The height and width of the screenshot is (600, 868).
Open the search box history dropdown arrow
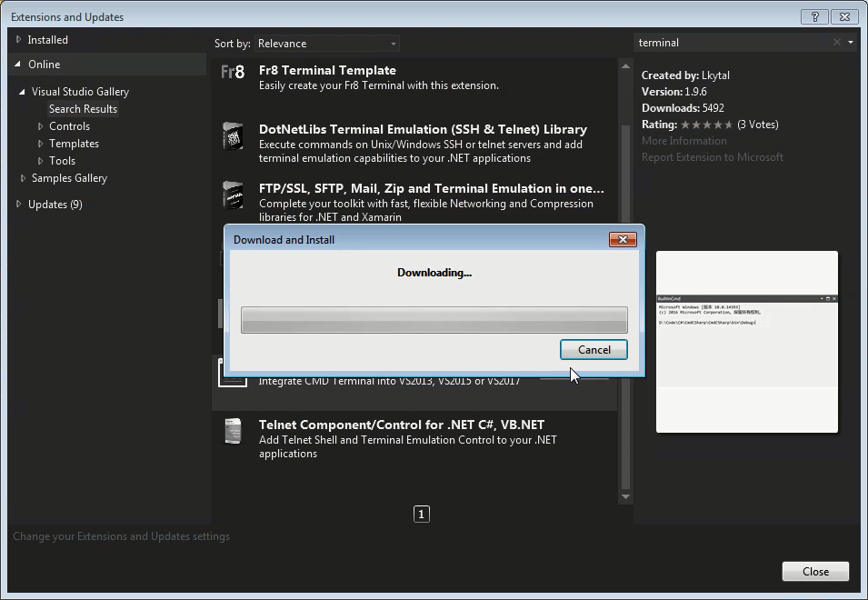(851, 43)
